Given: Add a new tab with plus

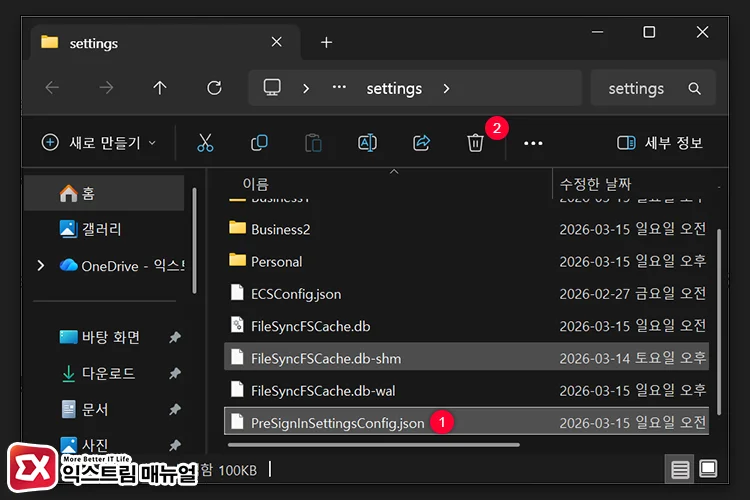Looking at the screenshot, I should 326,42.
